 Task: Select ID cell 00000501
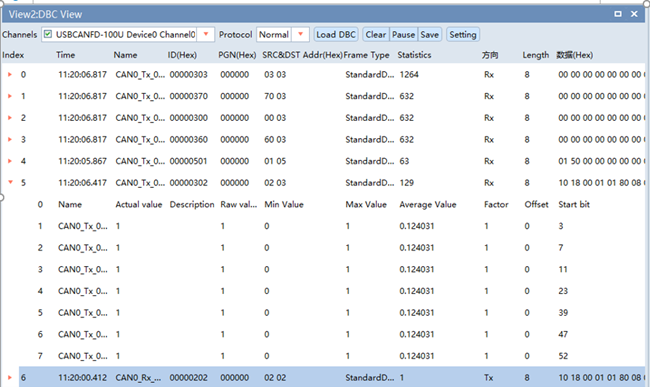(189, 161)
